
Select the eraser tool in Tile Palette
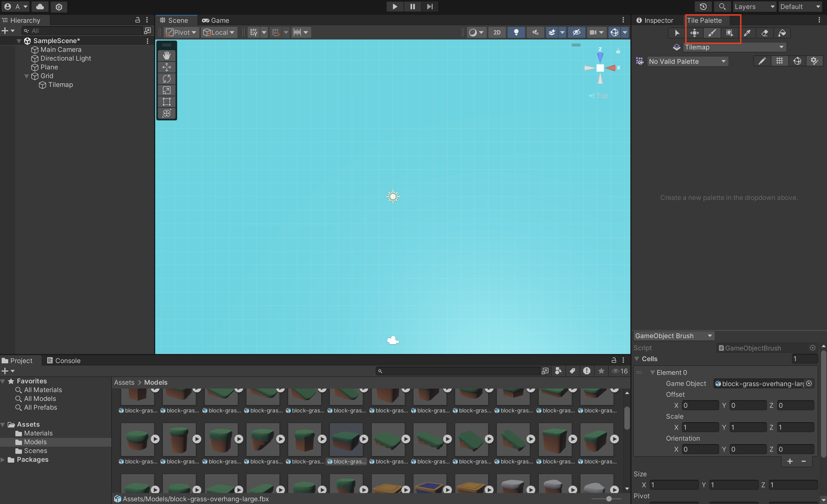[764, 33]
